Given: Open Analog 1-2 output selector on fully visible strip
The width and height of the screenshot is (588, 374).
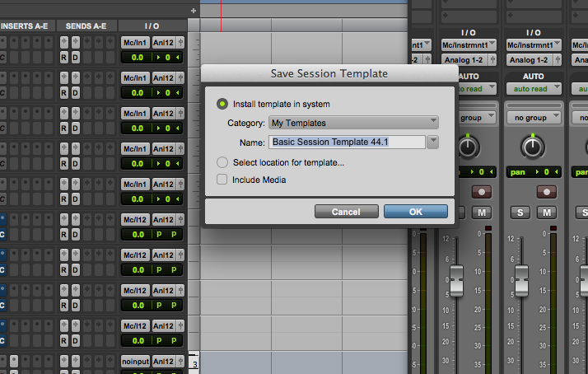Looking at the screenshot, I should tap(529, 59).
